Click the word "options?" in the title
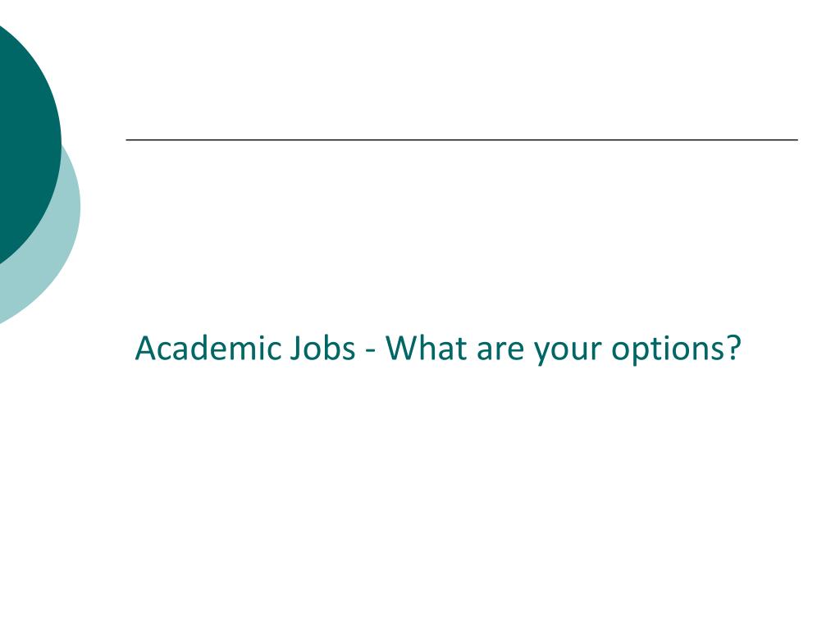Image resolution: width=840 pixels, height=630 pixels. tap(677, 351)
